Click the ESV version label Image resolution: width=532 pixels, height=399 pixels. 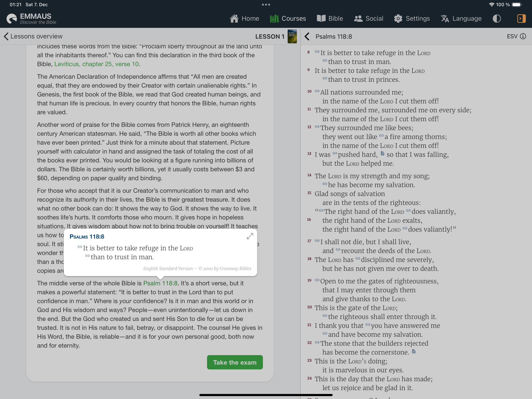(x=512, y=36)
